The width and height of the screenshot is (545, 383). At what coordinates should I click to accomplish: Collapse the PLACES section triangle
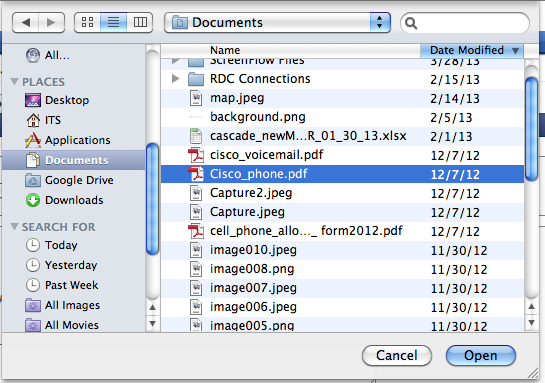14,82
